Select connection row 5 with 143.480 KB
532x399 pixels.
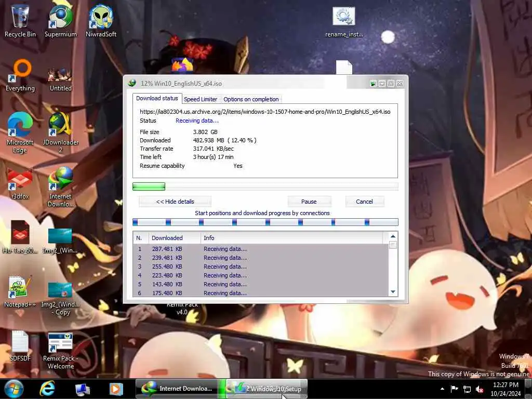pyautogui.click(x=261, y=284)
